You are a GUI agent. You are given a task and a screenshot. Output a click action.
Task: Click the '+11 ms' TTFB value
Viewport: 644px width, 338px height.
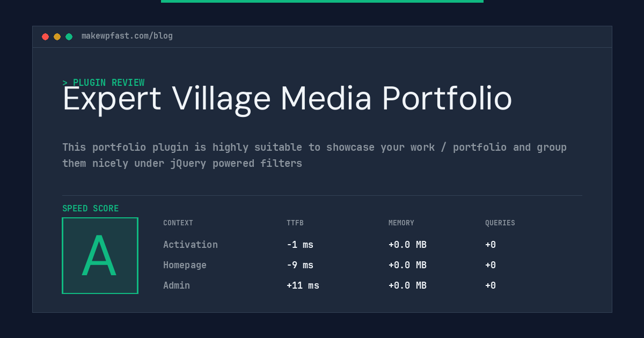[303, 285]
